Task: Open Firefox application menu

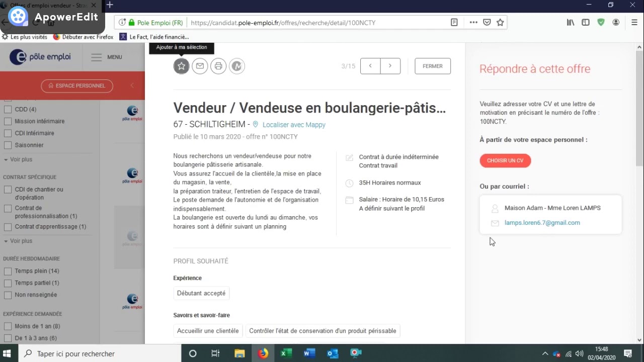Action: [x=634, y=23]
